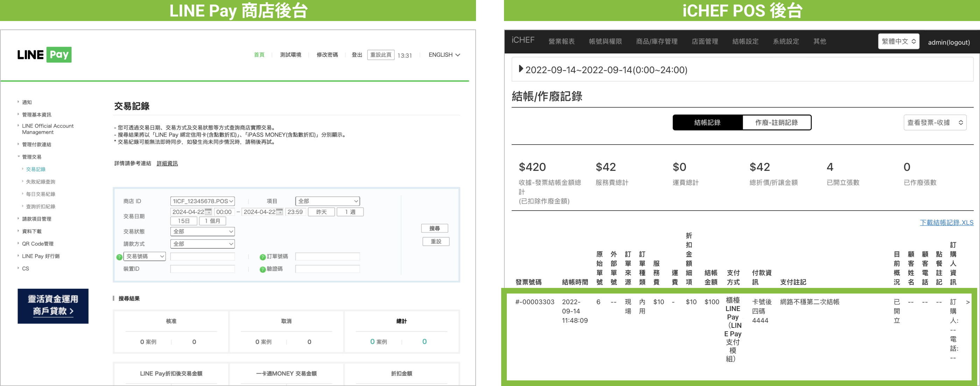This screenshot has width=980, height=386.
Task: Switch to the 結帳記錄 segment
Action: [x=707, y=123]
